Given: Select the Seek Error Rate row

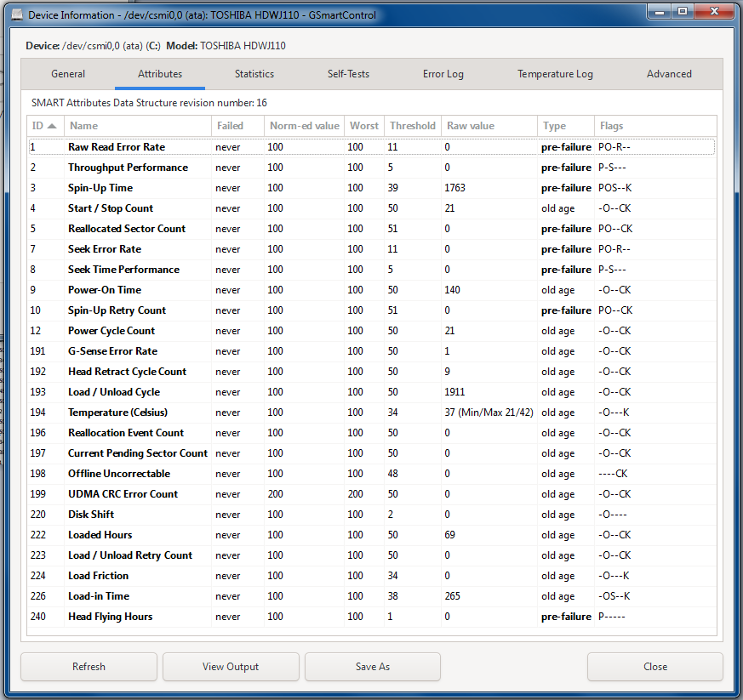Looking at the screenshot, I should coord(371,248).
